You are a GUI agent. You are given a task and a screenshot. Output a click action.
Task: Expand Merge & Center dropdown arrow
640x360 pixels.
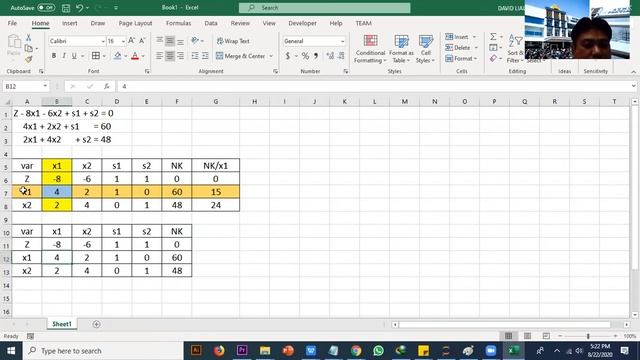click(271, 56)
